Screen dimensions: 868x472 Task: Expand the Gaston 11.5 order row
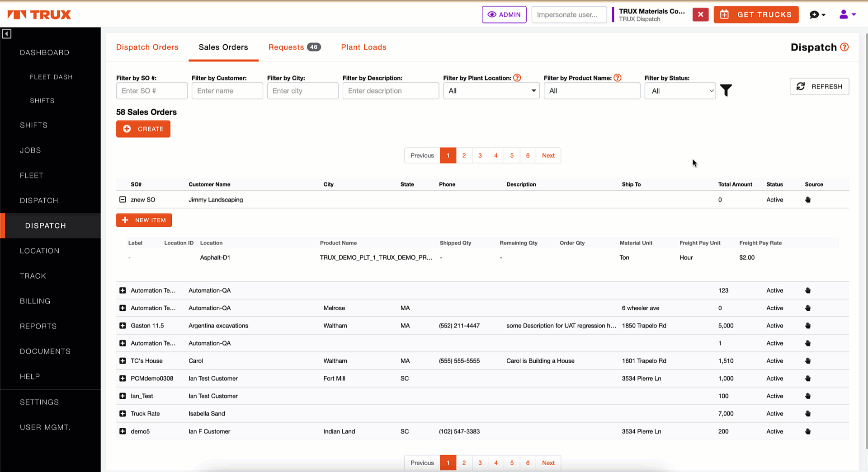(x=123, y=326)
